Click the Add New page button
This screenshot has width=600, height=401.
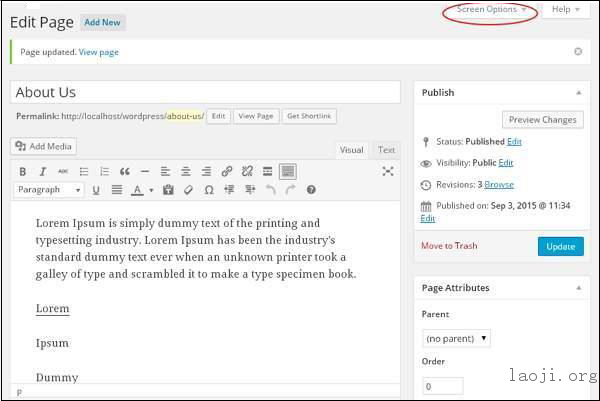coord(103,23)
